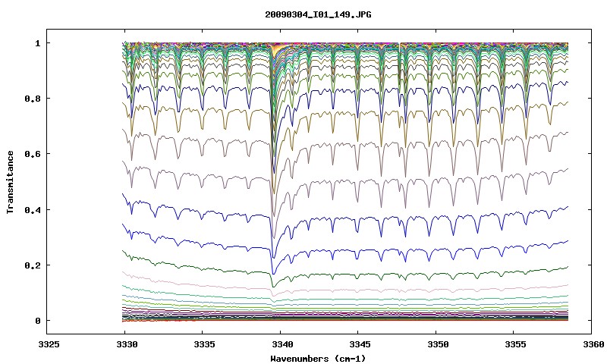
Task: Click the Wavenumbers (cm-1) axis label
Action: pos(318,358)
